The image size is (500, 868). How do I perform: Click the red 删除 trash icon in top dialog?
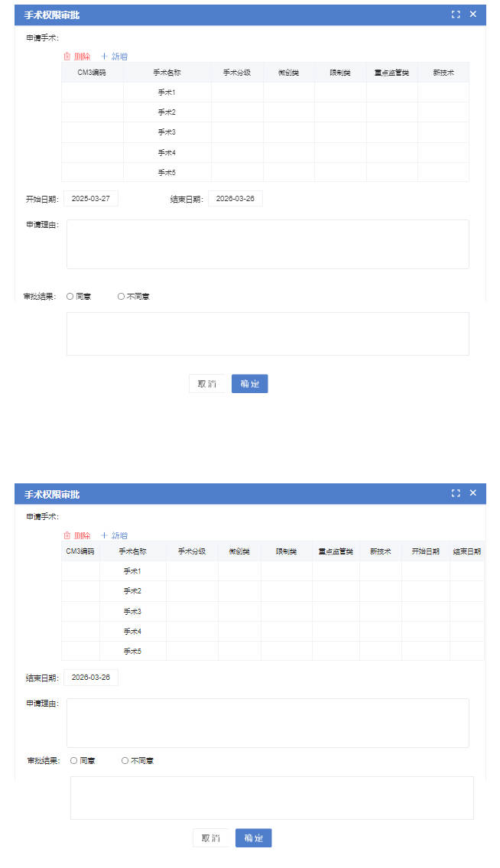point(67,56)
